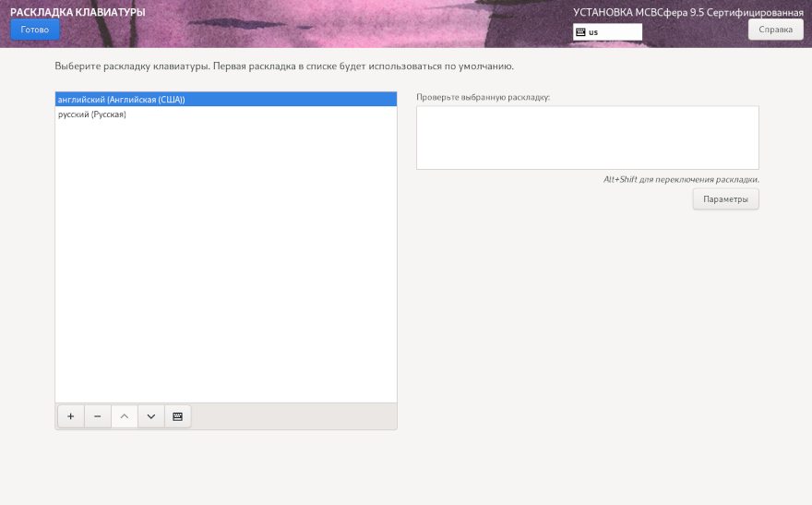Click the Проверьте выбранную раскладку label
This screenshot has height=505, width=812.
(x=483, y=97)
